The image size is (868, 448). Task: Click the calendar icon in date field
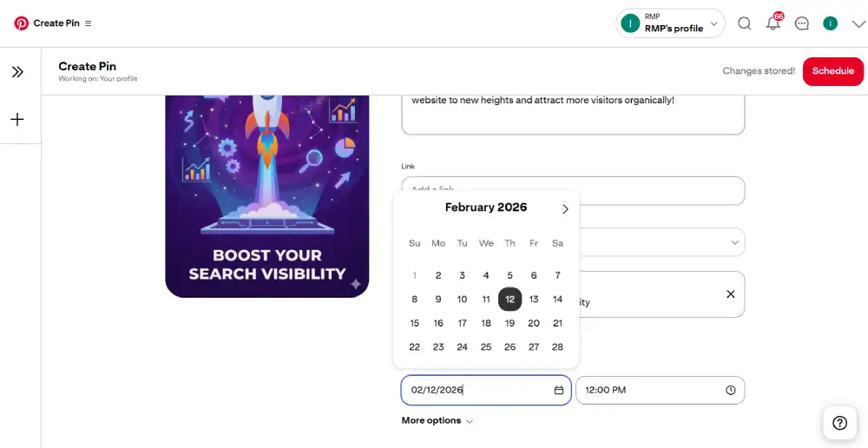pos(559,391)
